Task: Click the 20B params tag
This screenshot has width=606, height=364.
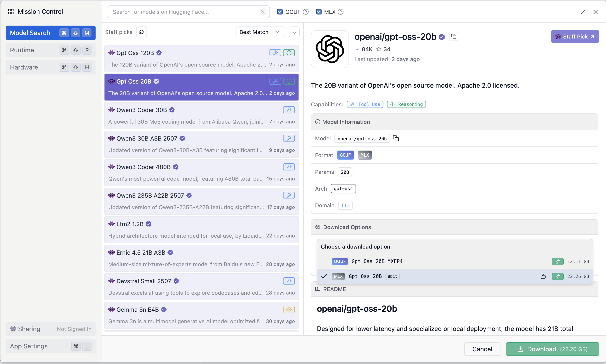Action: (x=344, y=172)
